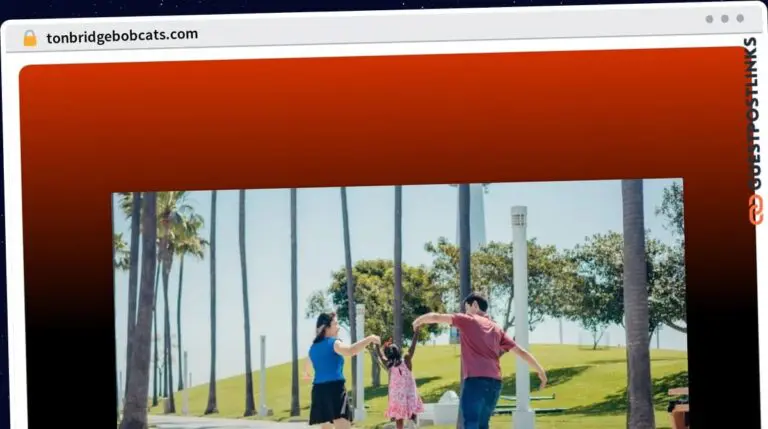Screen dimensions: 768x429
Task: Click the wooden bench at photo's right edge
Action: pos(678,405)
